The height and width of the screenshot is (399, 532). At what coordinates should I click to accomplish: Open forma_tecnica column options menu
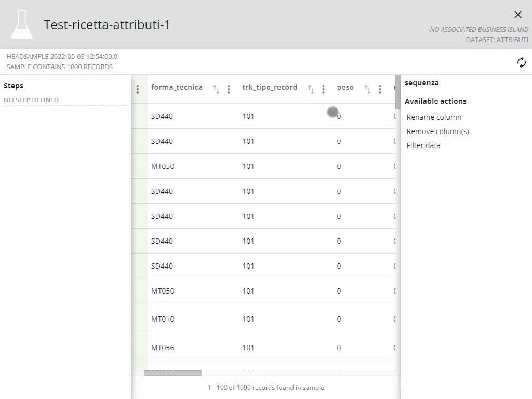(229, 89)
